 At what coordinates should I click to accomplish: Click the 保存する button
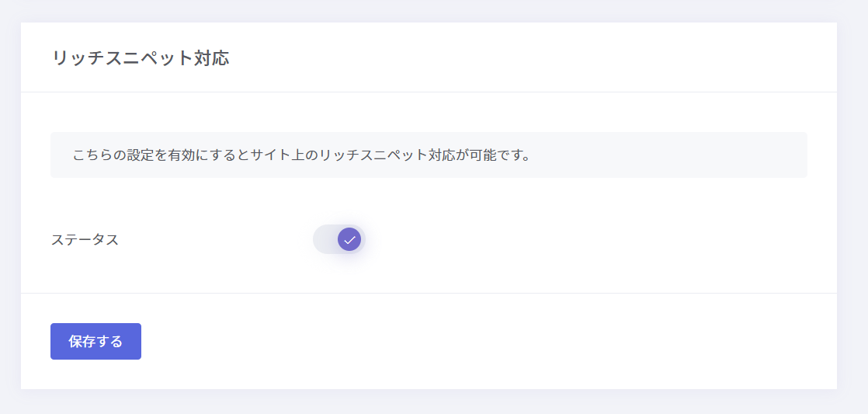95,342
